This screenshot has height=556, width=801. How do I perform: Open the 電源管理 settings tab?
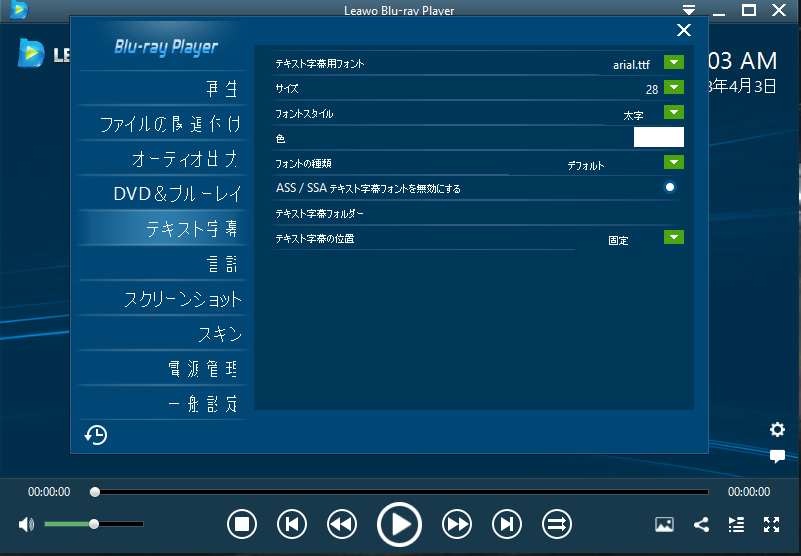(x=163, y=368)
